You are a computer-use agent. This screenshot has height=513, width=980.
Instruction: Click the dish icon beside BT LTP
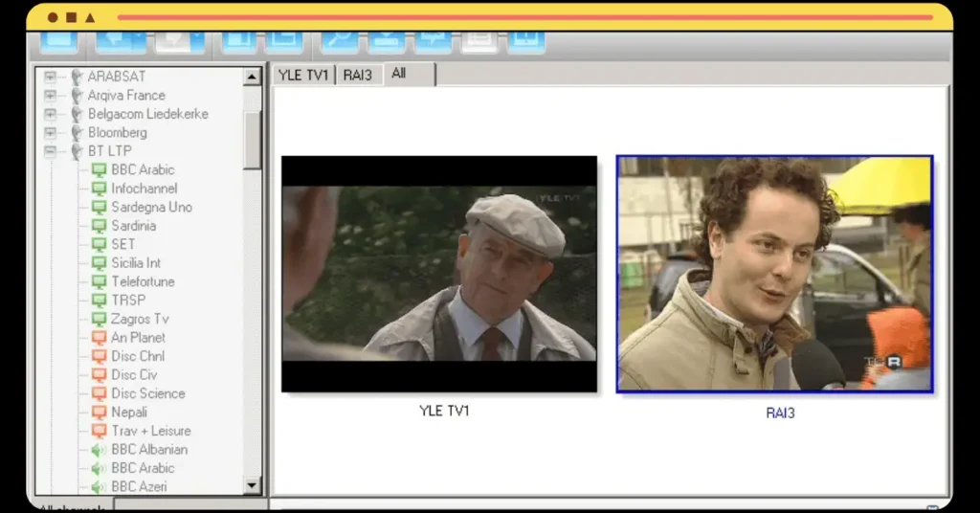click(x=77, y=151)
